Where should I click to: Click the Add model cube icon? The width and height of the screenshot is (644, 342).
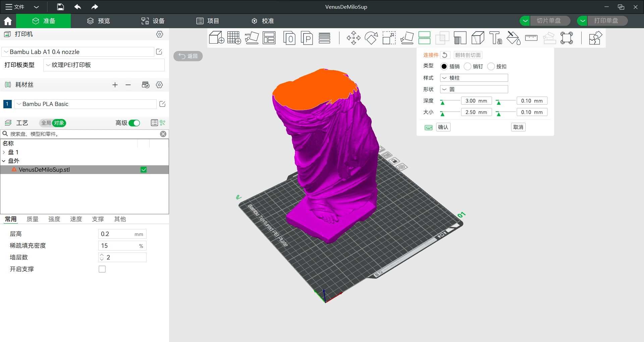pyautogui.click(x=216, y=38)
